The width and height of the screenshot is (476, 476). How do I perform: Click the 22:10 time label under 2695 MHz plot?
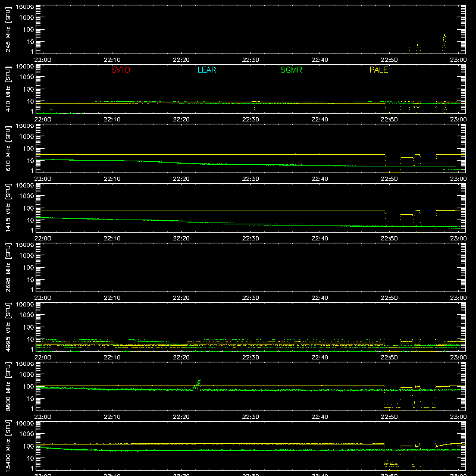tap(112, 298)
